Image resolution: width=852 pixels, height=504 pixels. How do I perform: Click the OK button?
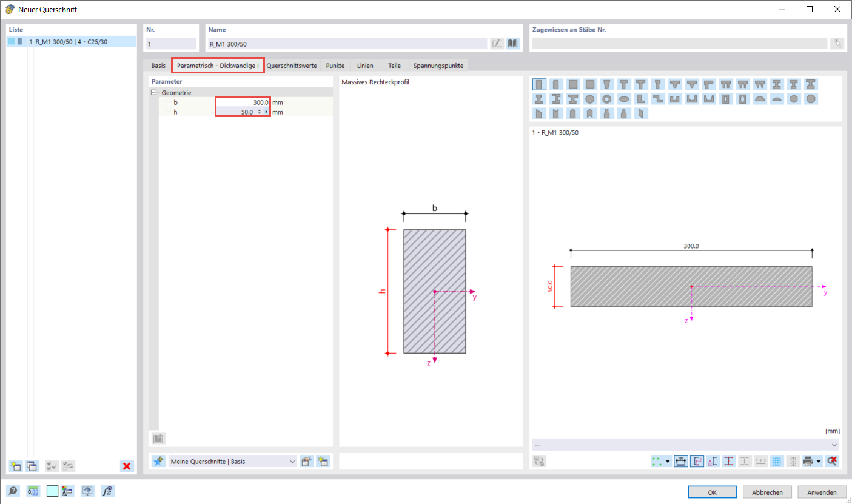pos(713,492)
